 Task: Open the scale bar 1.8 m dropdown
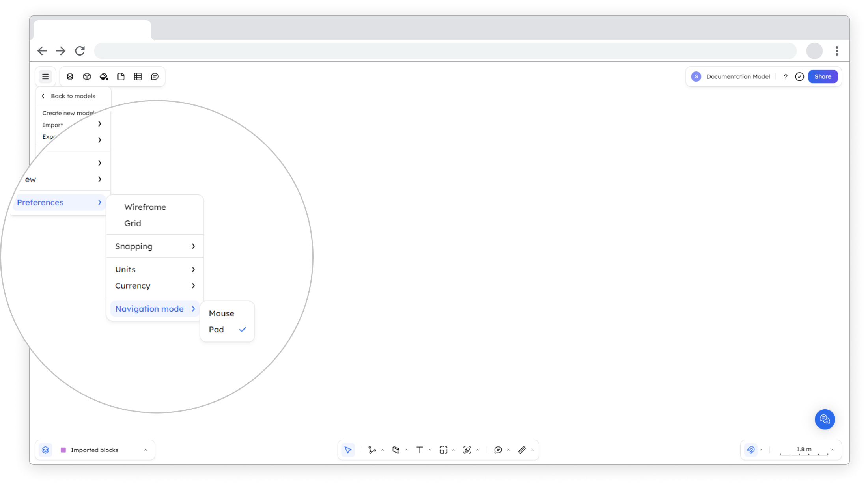pos(832,450)
